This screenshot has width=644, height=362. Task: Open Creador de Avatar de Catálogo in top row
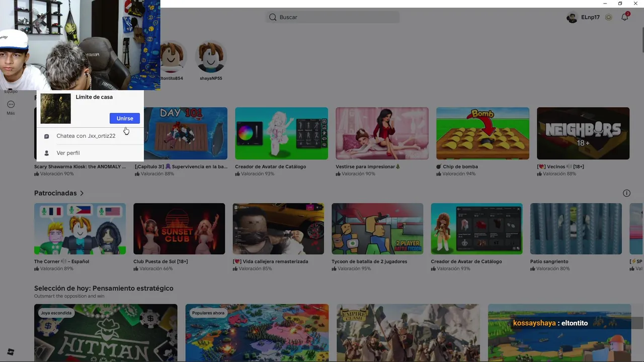point(281,133)
